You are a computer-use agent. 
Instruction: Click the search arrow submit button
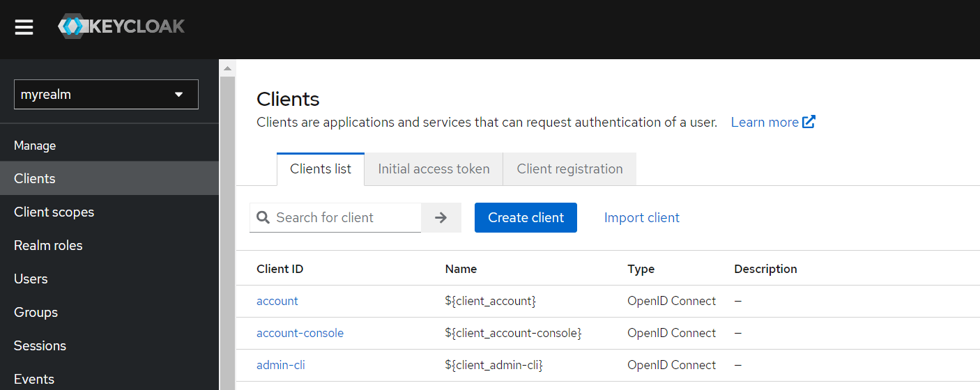tap(441, 217)
